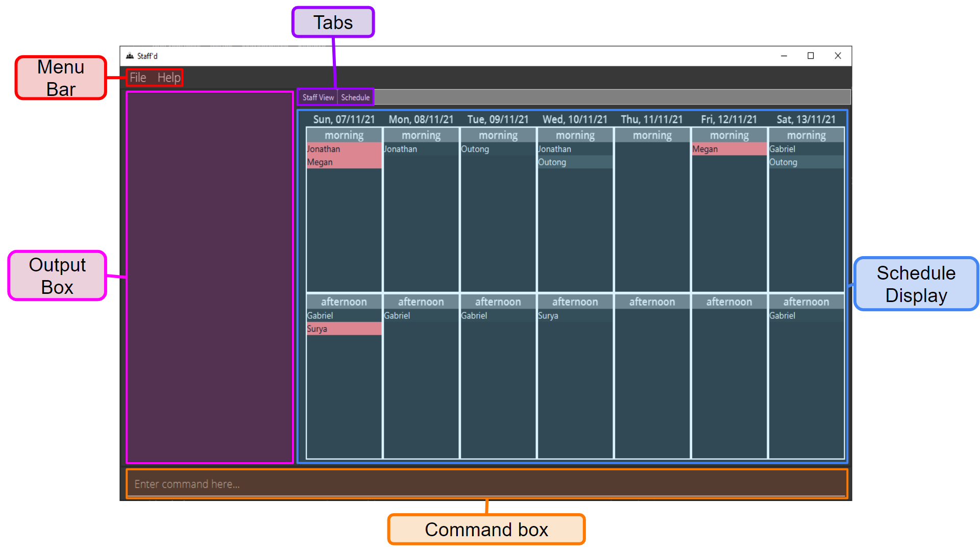Click inside the output box panel

click(210, 278)
